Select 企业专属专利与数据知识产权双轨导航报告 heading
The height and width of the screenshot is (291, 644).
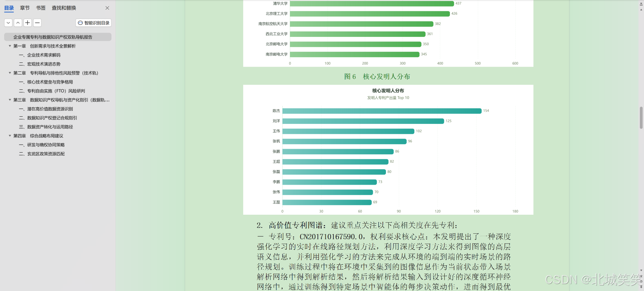58,37
